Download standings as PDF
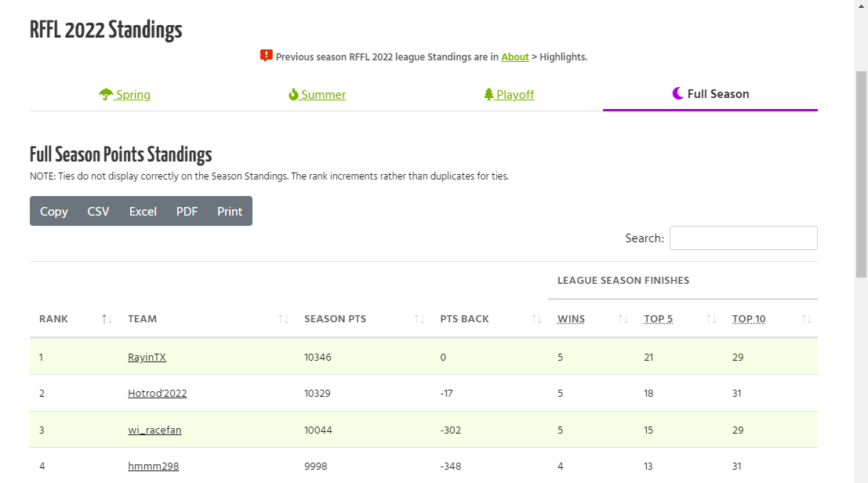The width and height of the screenshot is (868, 483). 187,211
